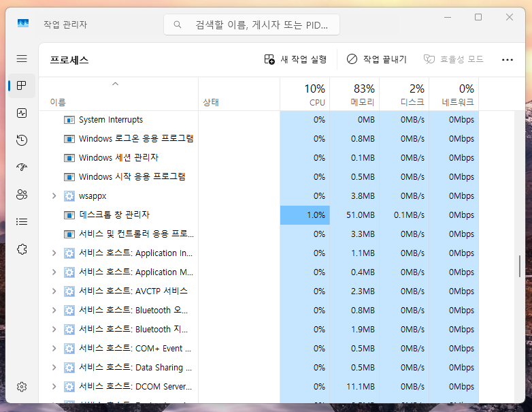532x412 pixels.
Task: Expand 서비스 호스트: Application M... group
Action: pyautogui.click(x=54, y=272)
